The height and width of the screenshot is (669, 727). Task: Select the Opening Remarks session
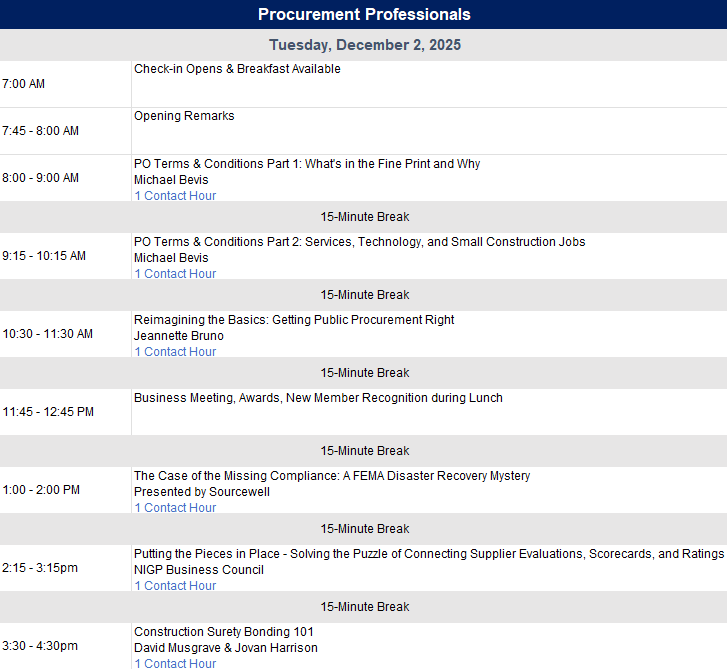pos(184,116)
